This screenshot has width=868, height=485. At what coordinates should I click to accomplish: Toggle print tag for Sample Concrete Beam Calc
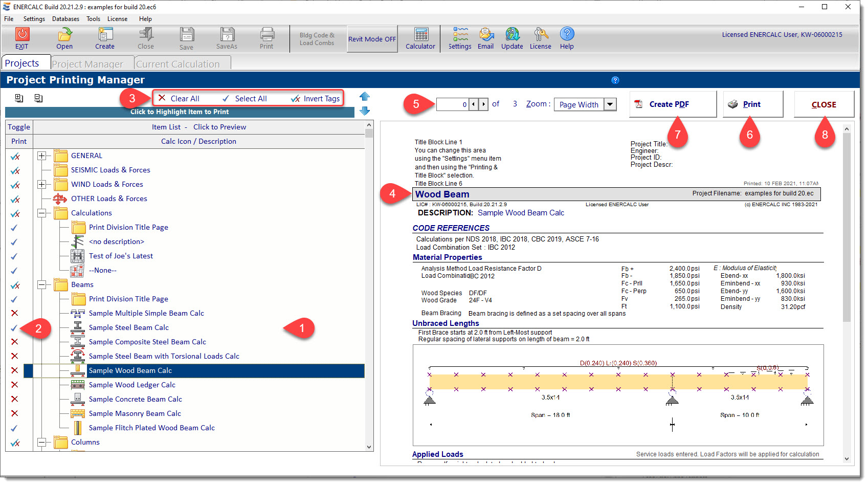14,399
